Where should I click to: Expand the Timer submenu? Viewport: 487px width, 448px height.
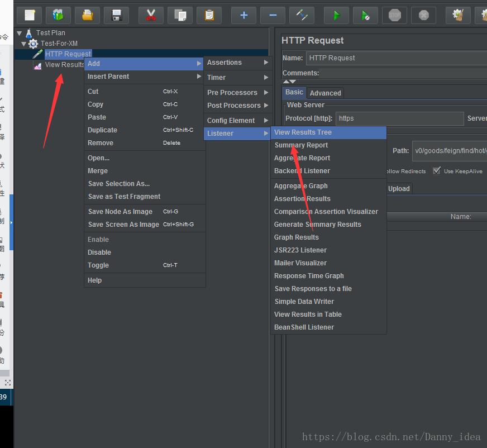point(238,77)
